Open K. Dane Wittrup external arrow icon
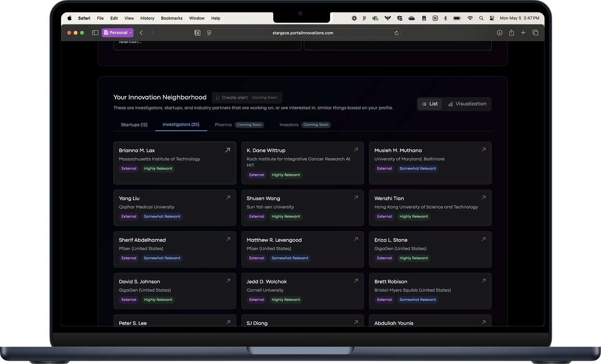 point(356,149)
